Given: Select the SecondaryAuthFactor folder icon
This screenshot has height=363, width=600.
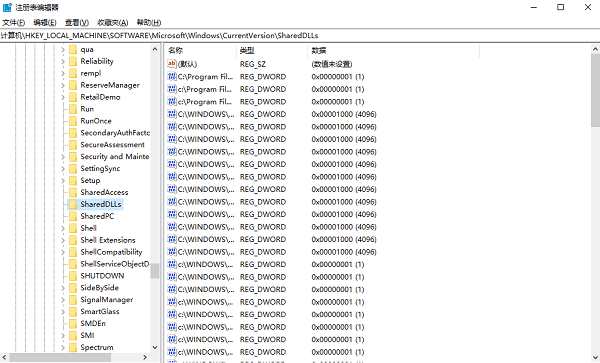Looking at the screenshot, I should [73, 133].
